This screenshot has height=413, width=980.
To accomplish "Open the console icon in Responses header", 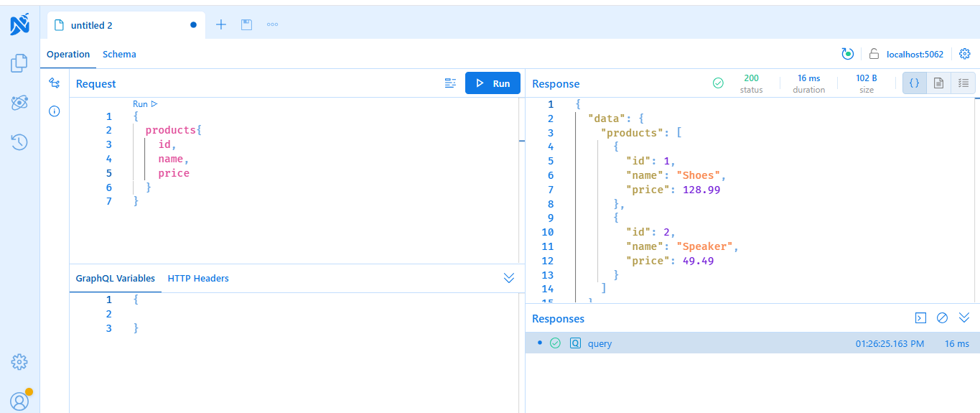I will pos(920,317).
